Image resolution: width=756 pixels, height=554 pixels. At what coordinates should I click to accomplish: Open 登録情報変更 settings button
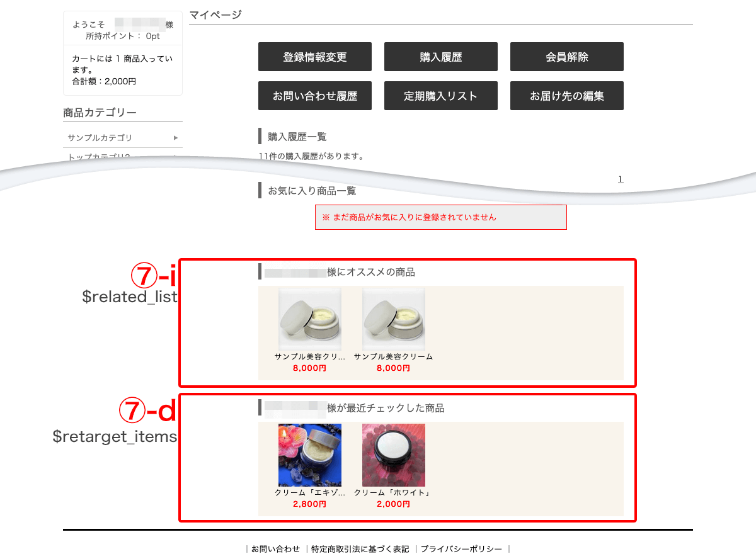[x=315, y=57]
